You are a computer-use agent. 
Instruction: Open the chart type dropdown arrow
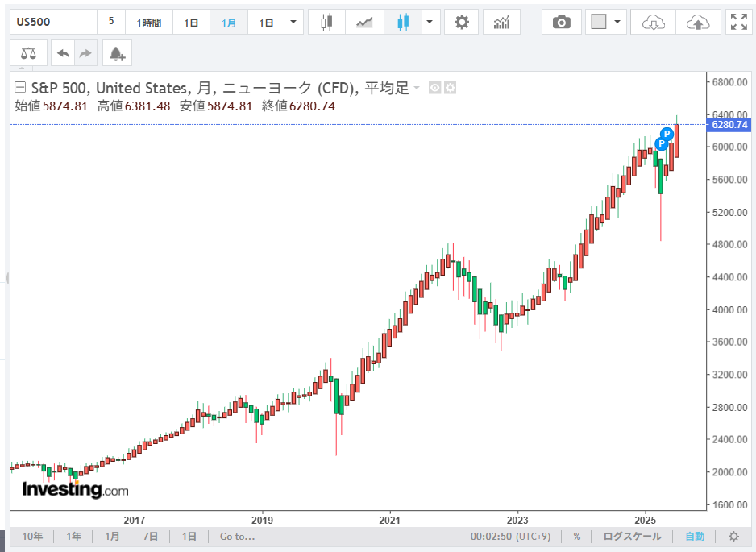(x=432, y=23)
